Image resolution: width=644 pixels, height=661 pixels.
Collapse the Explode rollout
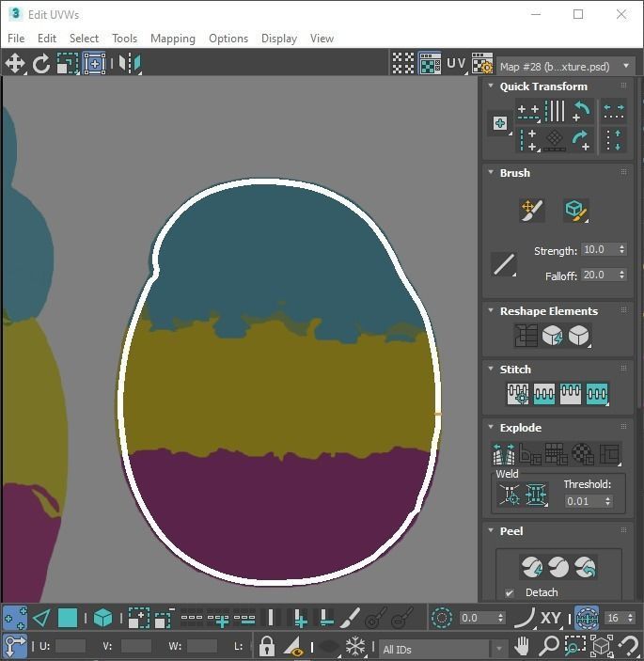point(491,427)
